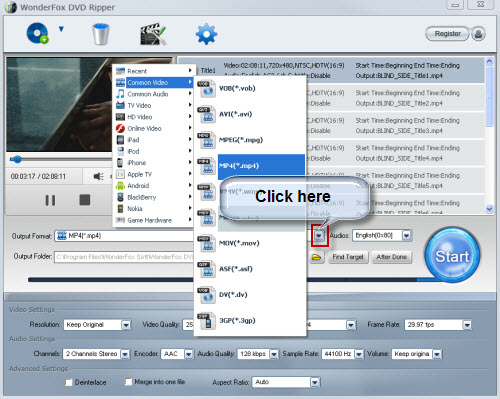
Task: Open the Aspect Ratio dropdown
Action: (x=315, y=382)
